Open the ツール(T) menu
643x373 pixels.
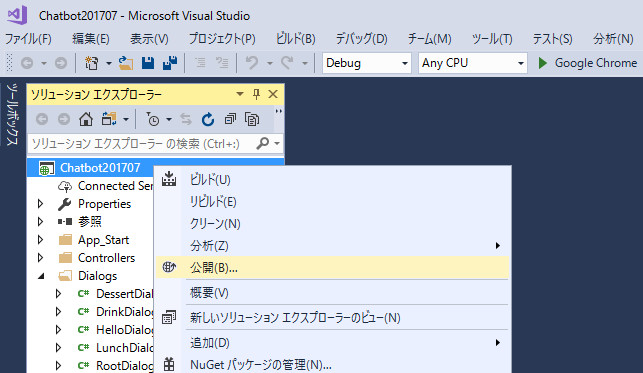[x=492, y=39]
